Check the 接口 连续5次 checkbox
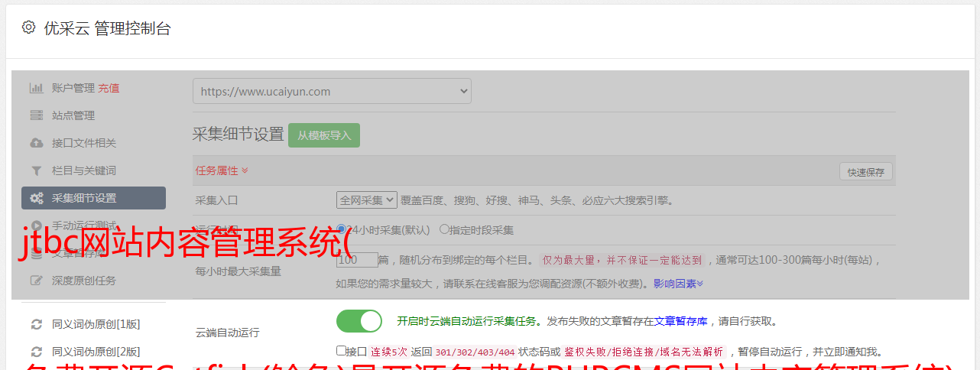This screenshot has width=980, height=370. (x=341, y=351)
